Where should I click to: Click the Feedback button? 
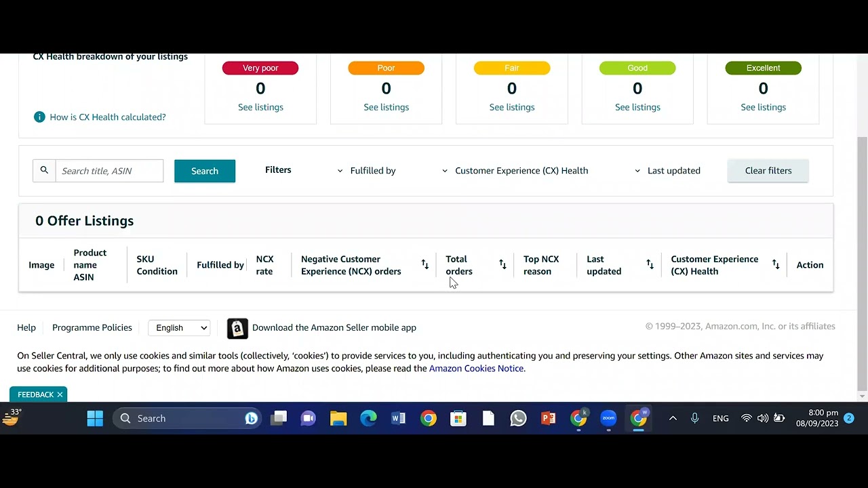(x=35, y=394)
